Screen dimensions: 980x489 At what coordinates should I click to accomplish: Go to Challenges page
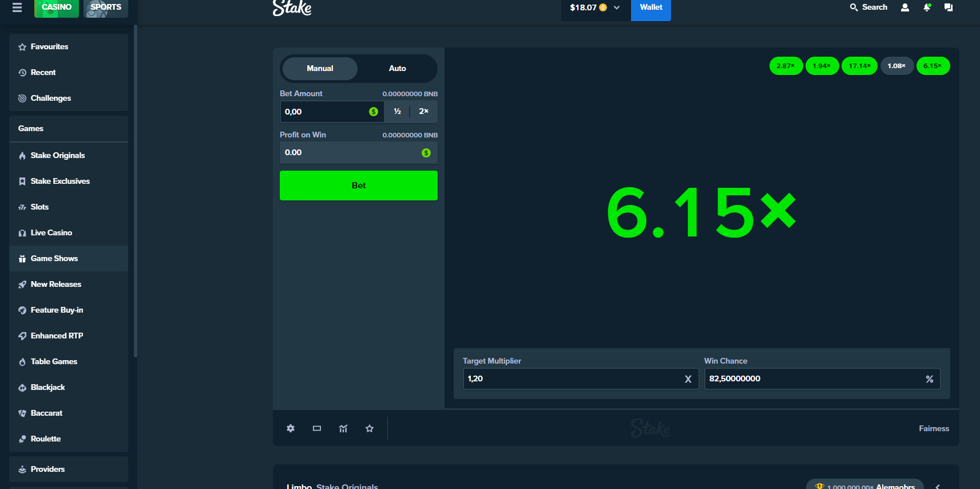(69, 98)
